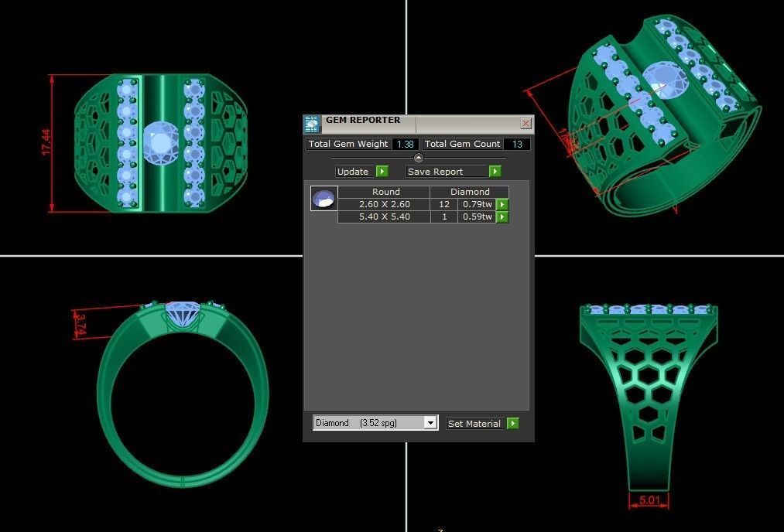The image size is (784, 532).
Task: Click the 0.59tw weight cell
Action: 477,217
